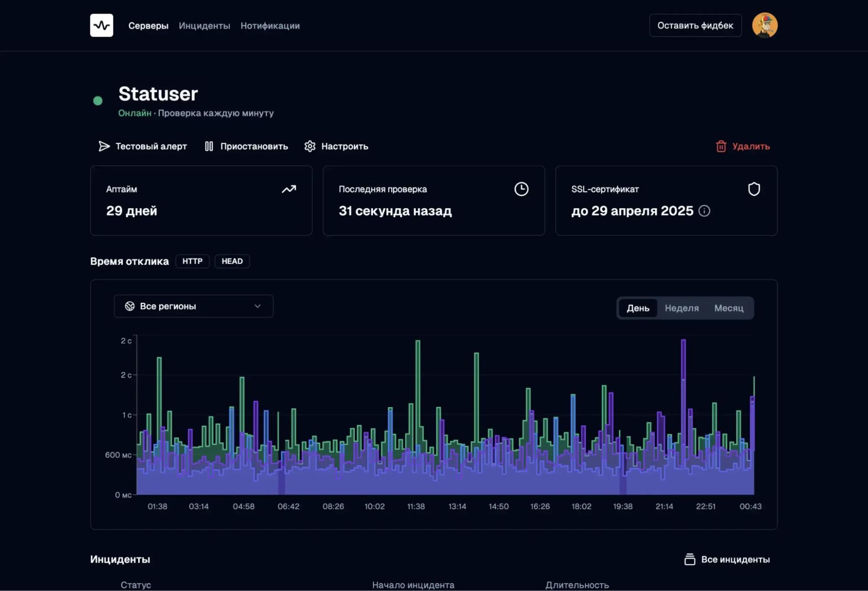The image size is (868, 591).
Task: Click the green online status dot
Action: [x=98, y=101]
